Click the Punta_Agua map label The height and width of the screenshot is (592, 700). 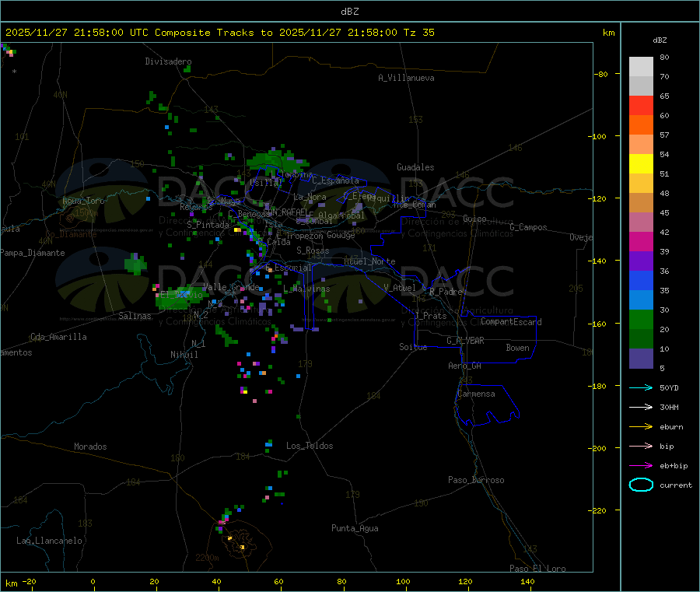[x=355, y=528]
